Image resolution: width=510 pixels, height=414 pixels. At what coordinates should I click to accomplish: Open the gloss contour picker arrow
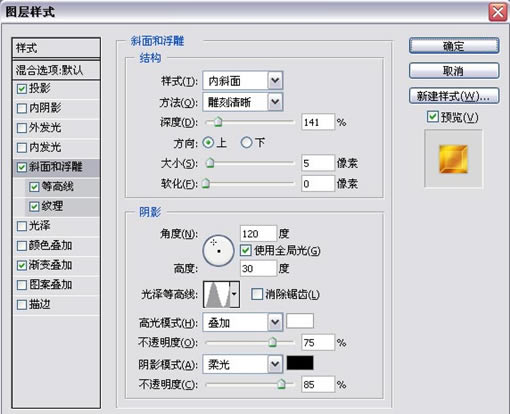click(235, 294)
